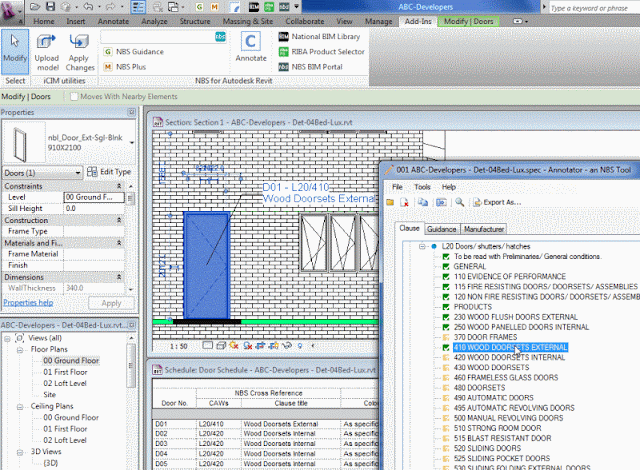Open RIBA Product Selector
The image size is (640, 470).
click(322, 52)
